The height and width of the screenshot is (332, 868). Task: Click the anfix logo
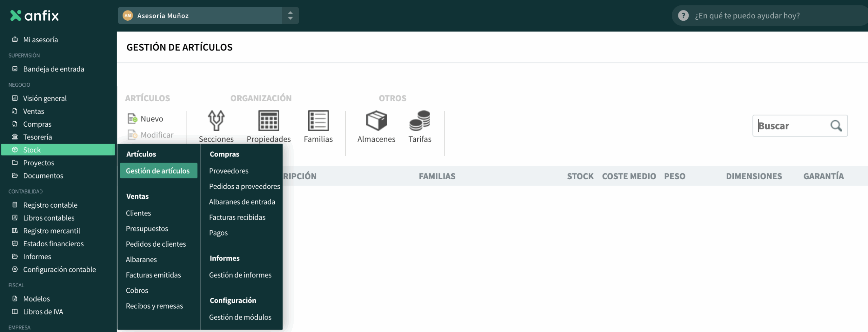click(35, 16)
